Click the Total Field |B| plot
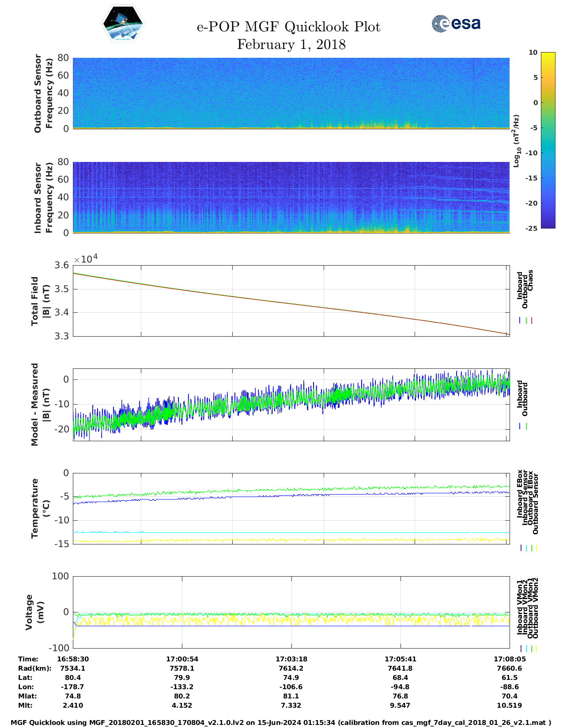 [x=291, y=301]
